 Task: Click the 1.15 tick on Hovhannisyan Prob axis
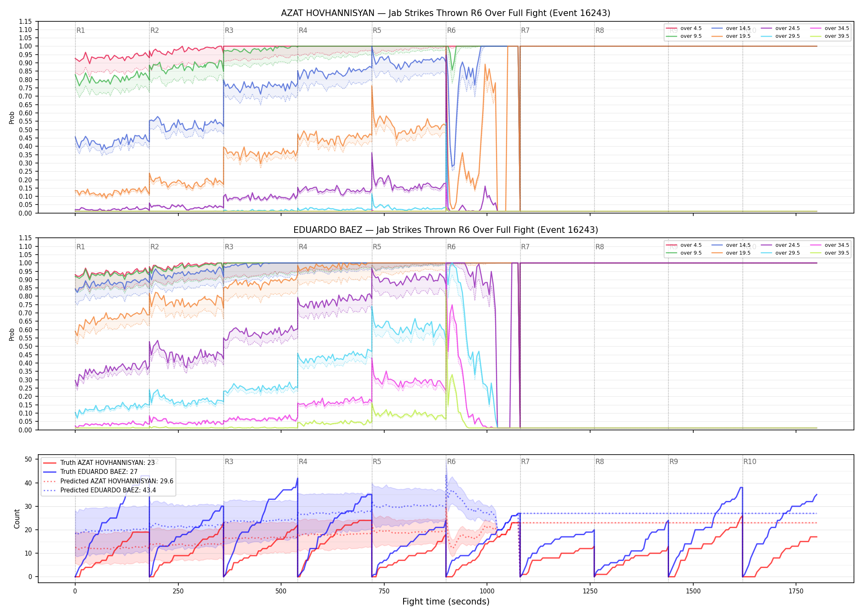click(x=25, y=21)
